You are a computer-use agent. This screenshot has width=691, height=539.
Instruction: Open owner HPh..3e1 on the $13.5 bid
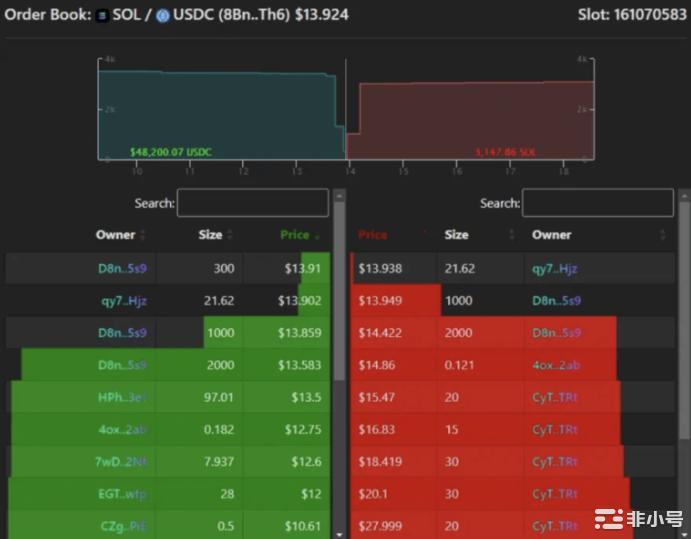(123, 397)
